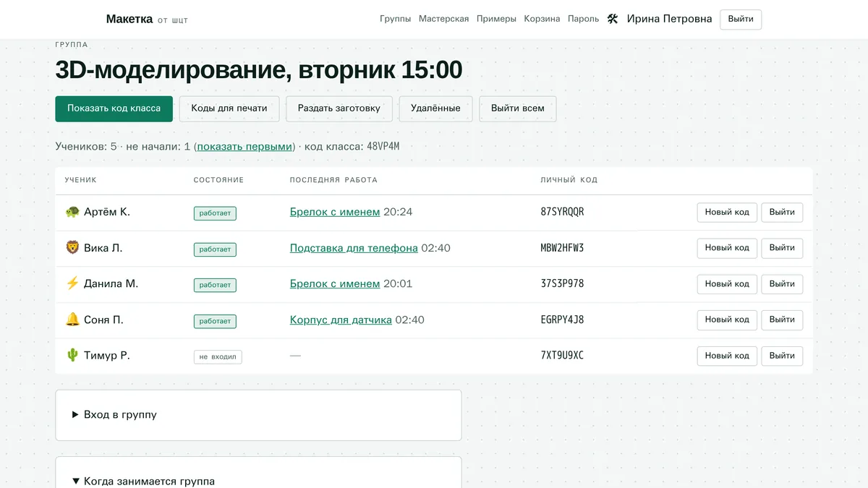
Task: Open the Группы navigation item
Action: (x=395, y=19)
